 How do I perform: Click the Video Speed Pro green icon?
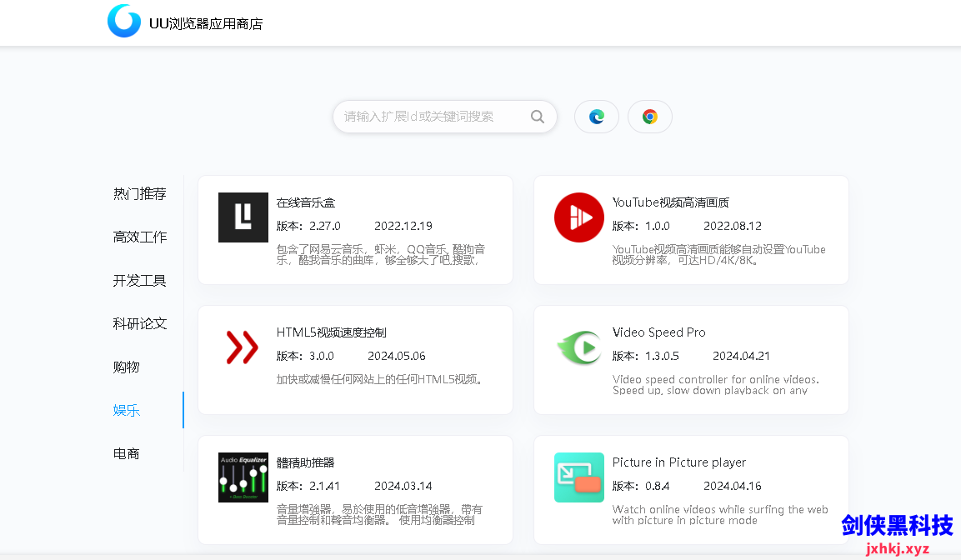(x=579, y=347)
